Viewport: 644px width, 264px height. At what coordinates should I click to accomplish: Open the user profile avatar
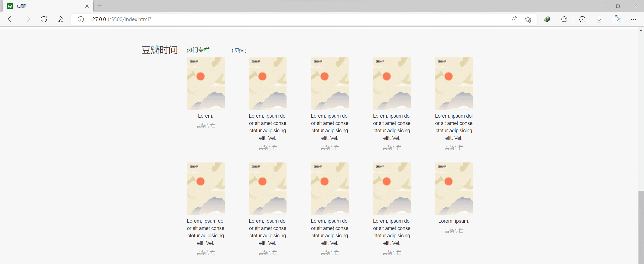pyautogui.click(x=617, y=19)
